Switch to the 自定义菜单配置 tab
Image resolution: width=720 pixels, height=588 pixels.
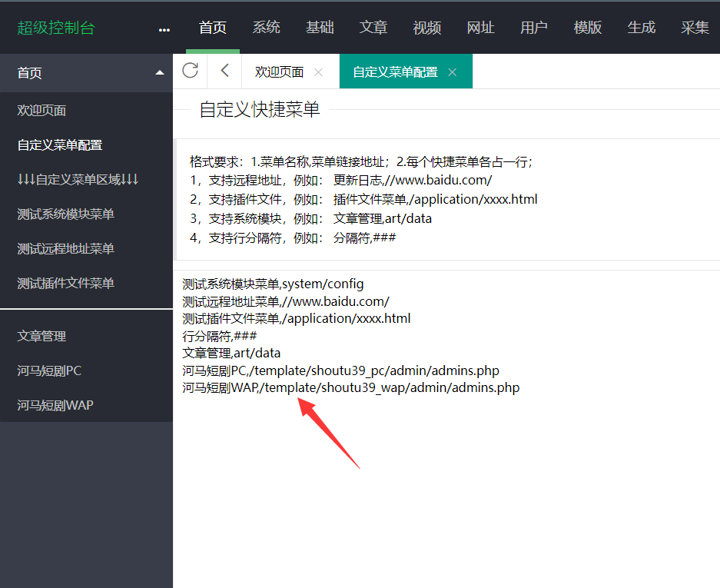(x=396, y=72)
